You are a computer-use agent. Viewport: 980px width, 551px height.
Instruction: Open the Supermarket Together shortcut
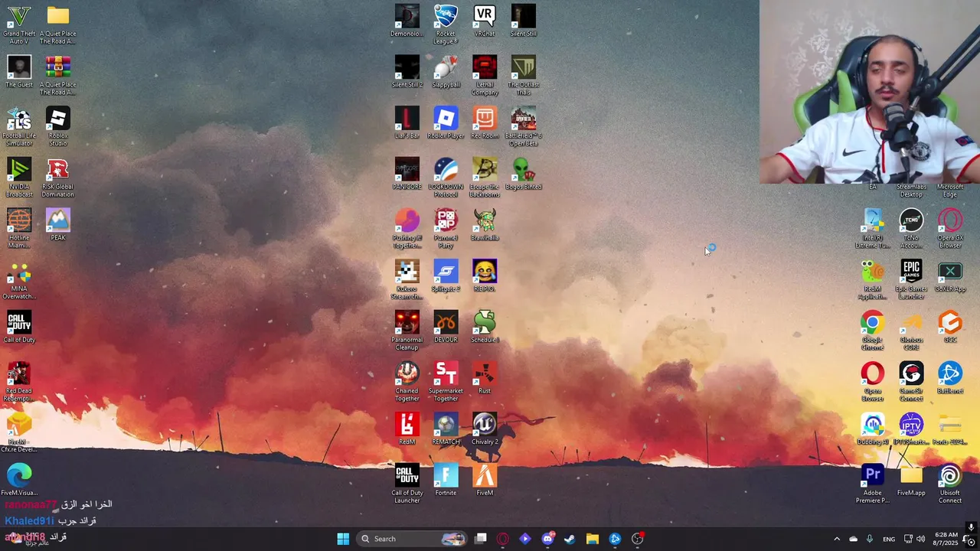tap(446, 382)
